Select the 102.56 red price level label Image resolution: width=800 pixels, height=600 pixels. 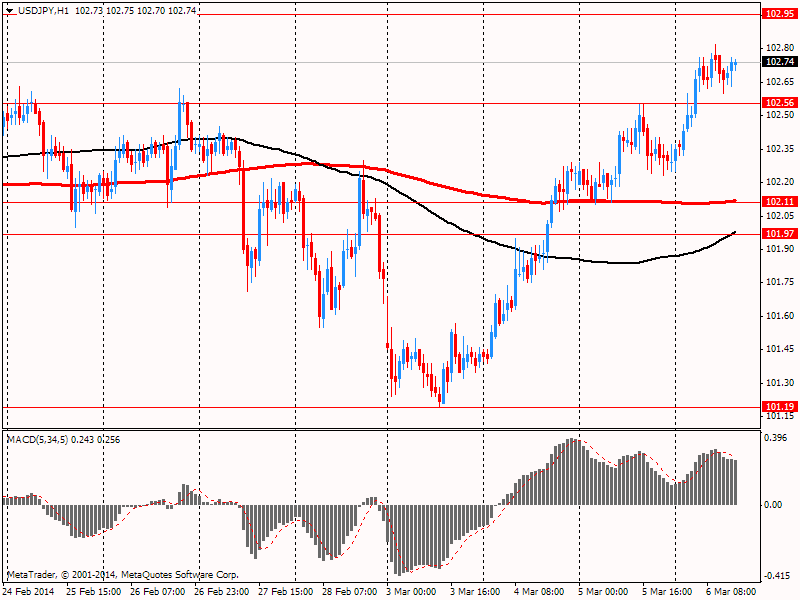780,103
